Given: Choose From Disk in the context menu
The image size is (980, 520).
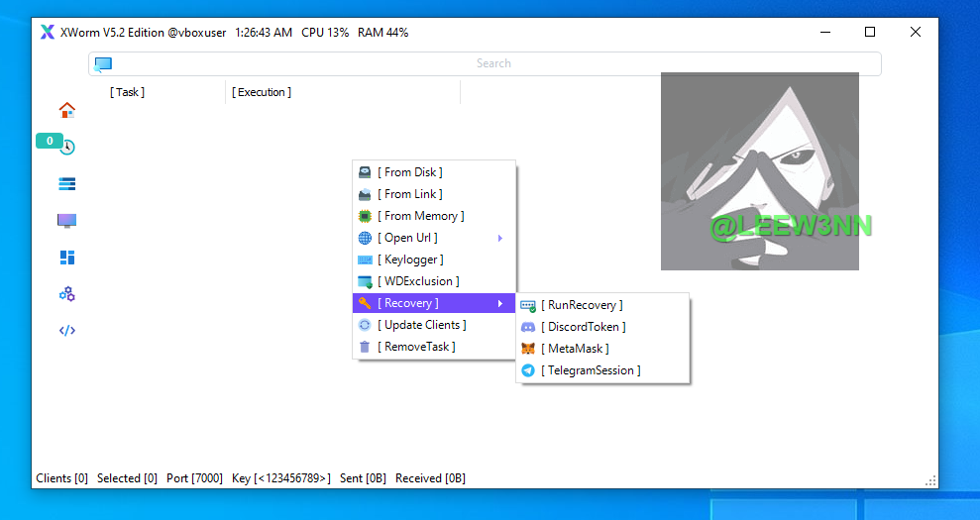Looking at the screenshot, I should [x=409, y=172].
